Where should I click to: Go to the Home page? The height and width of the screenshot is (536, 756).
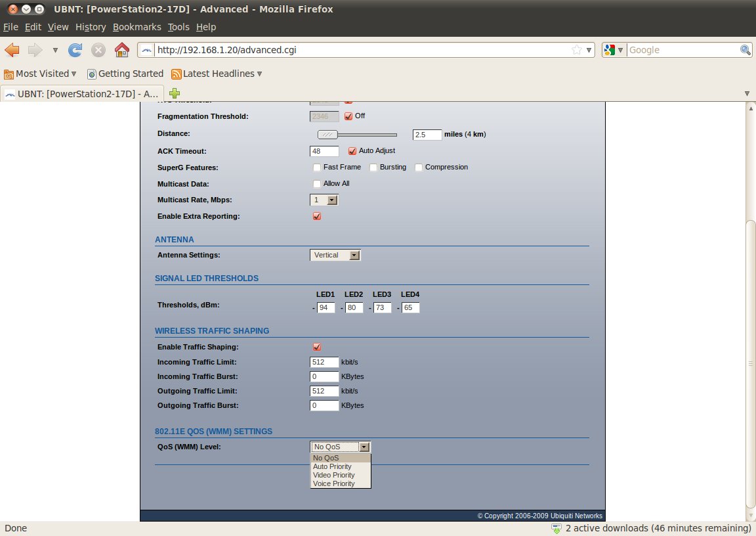[122, 50]
